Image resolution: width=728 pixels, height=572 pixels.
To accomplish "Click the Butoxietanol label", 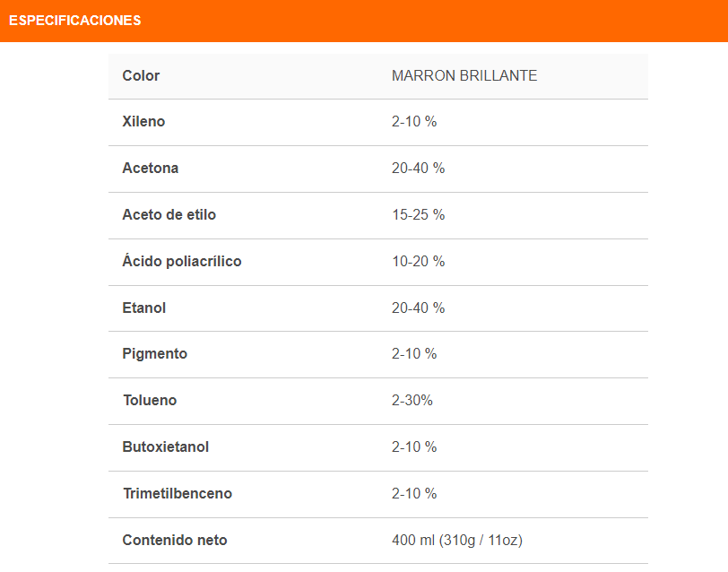I will pos(166,447).
